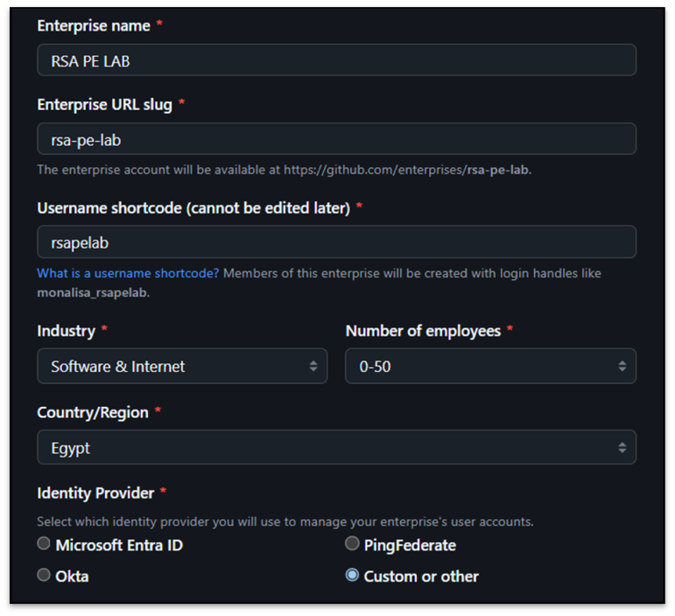
Task: Select the PingFederate radio option
Action: [352, 544]
